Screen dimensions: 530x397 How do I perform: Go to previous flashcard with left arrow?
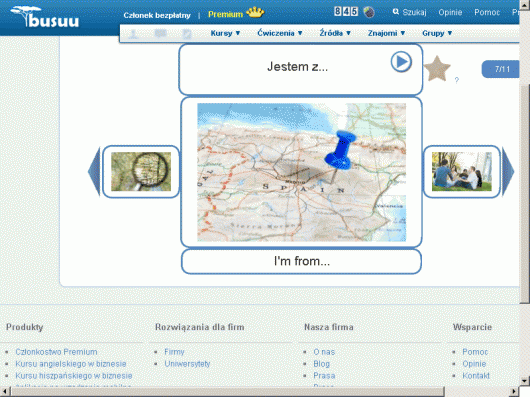pos(94,172)
